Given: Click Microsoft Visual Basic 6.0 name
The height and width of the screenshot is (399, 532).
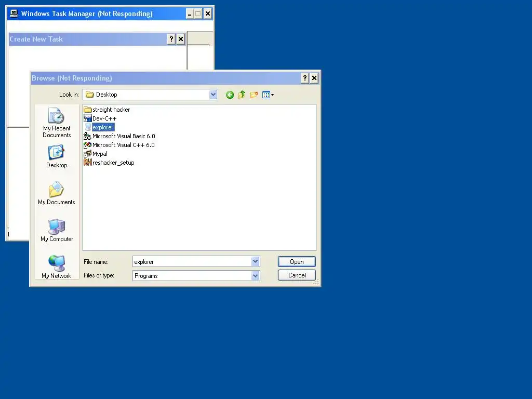Looking at the screenshot, I should click(124, 136).
